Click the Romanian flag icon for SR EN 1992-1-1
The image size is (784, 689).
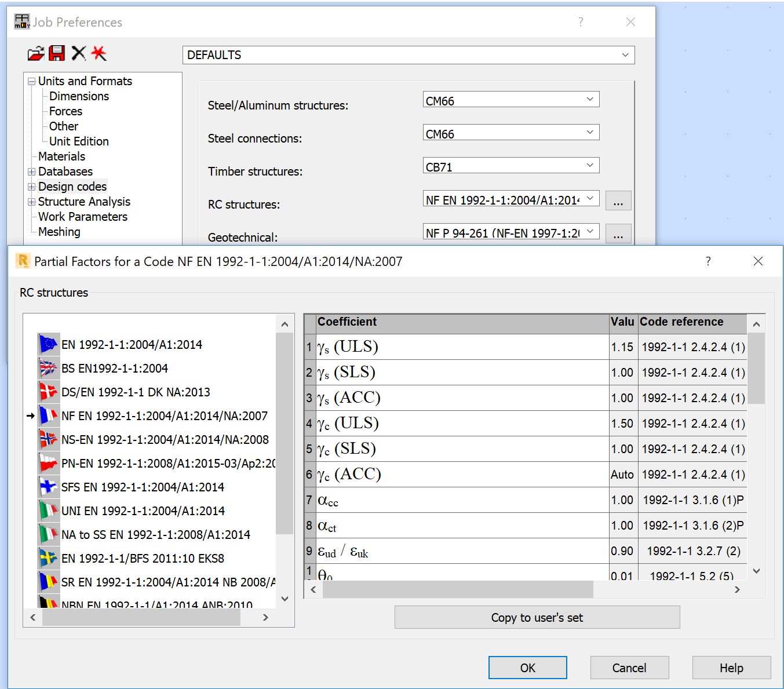[49, 582]
